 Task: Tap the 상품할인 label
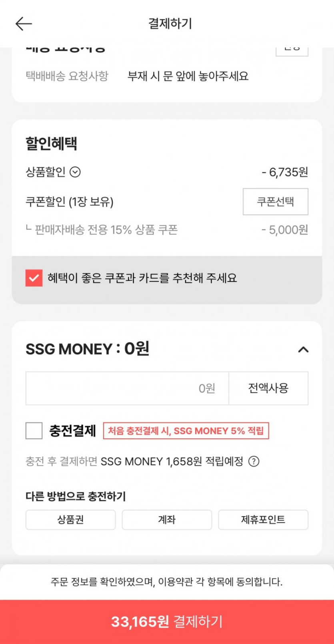46,172
